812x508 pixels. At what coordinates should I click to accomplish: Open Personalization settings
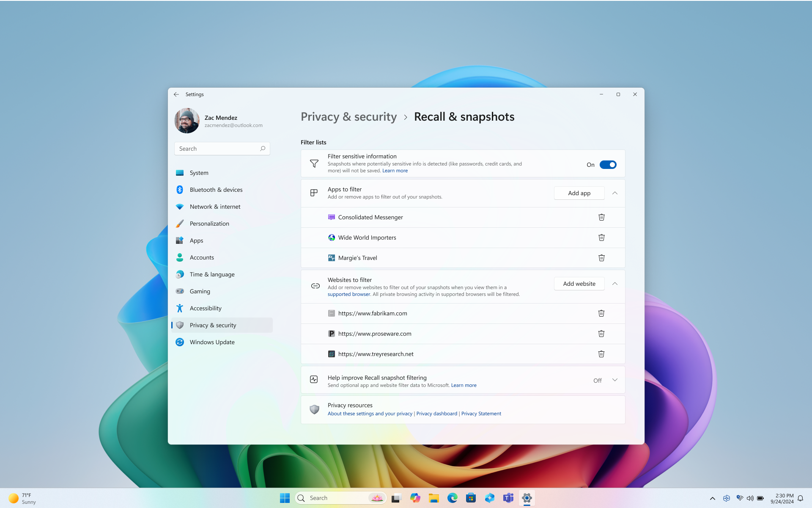point(209,223)
